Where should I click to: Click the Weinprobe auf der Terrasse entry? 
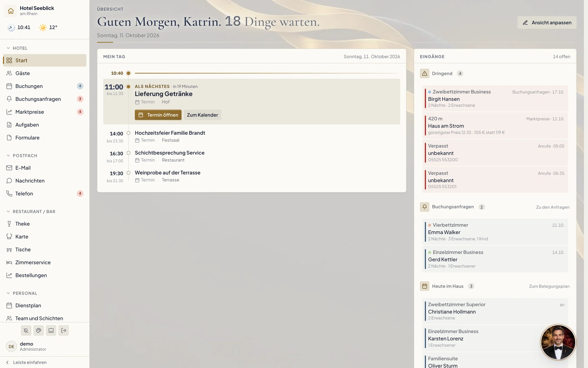pyautogui.click(x=168, y=173)
